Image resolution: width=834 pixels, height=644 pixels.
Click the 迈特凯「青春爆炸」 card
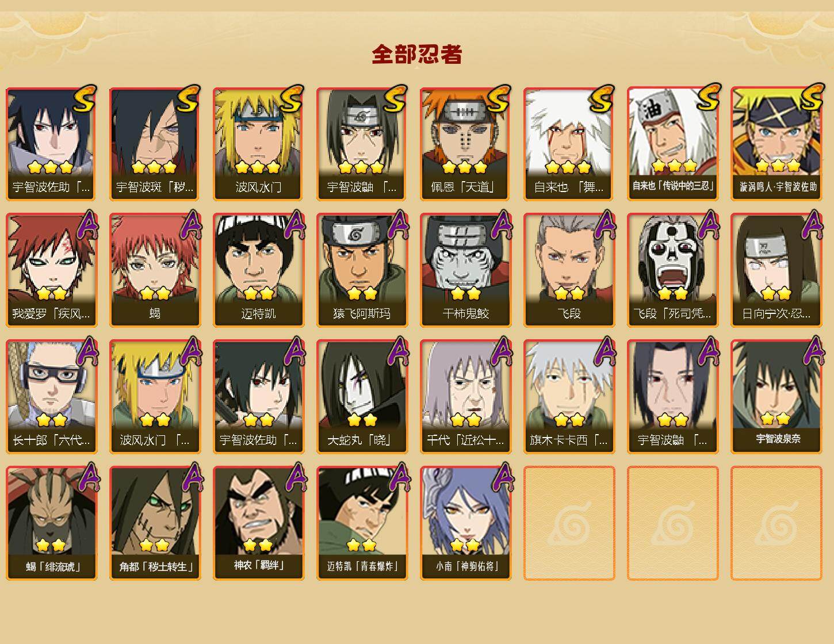pyautogui.click(x=362, y=523)
